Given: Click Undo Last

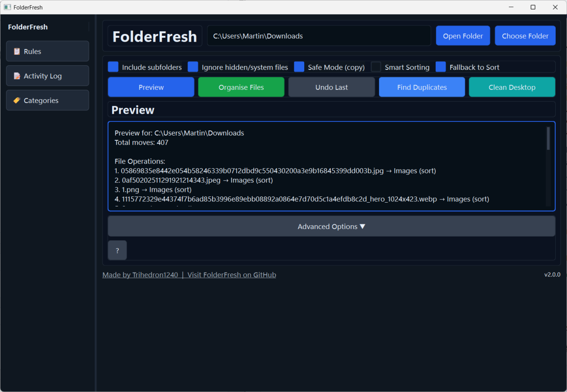Looking at the screenshot, I should [331, 87].
